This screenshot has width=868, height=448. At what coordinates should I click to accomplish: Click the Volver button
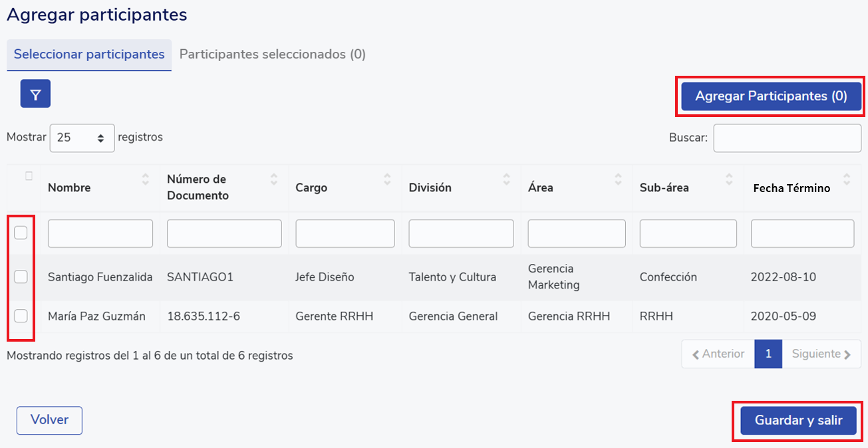[x=49, y=420]
